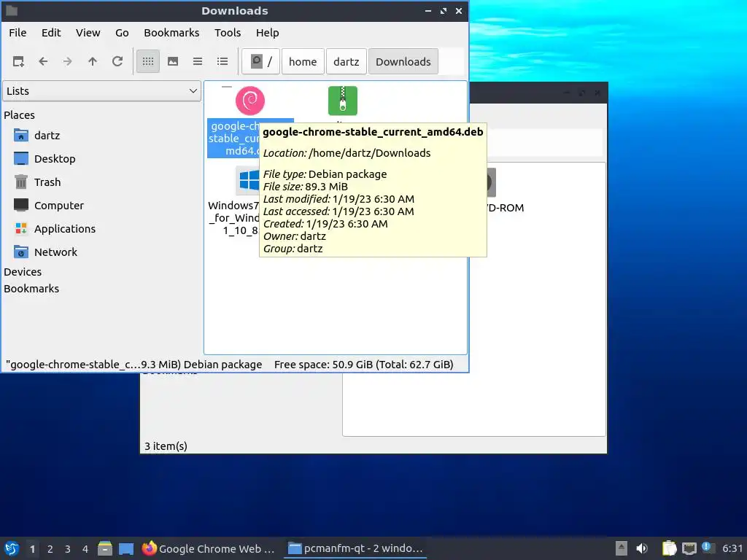Click the Downloads window titlebar folder icon
This screenshot has width=747, height=560.
12,10
